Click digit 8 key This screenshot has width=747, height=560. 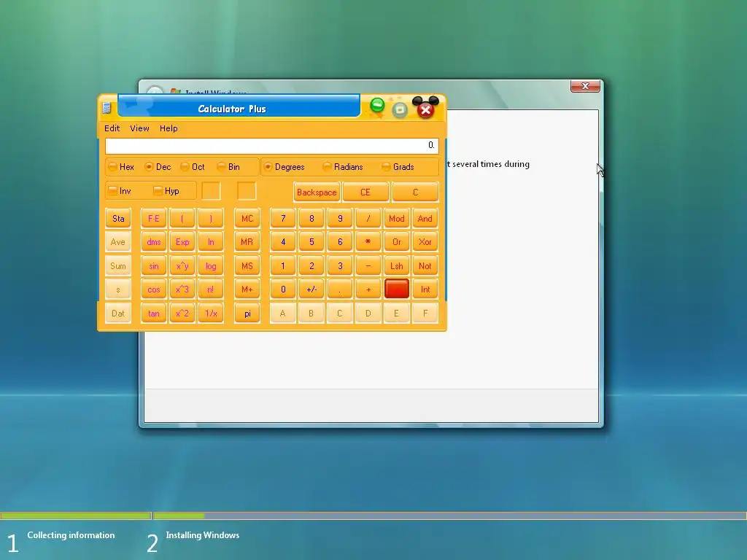point(311,219)
